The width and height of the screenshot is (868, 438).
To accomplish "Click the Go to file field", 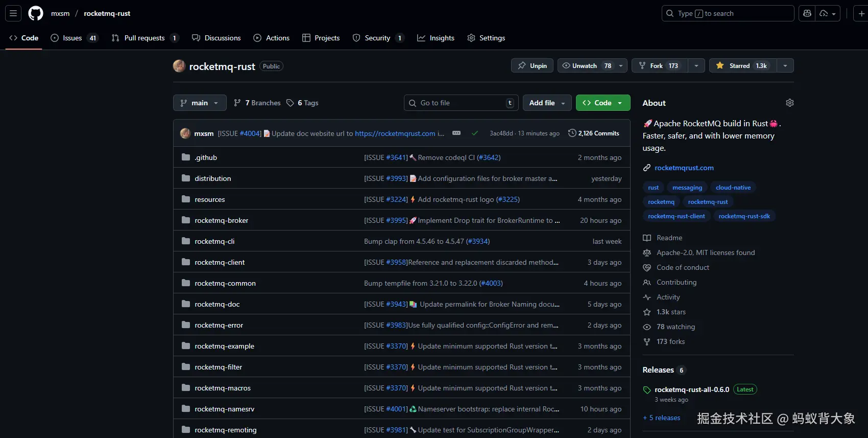I will coord(461,103).
